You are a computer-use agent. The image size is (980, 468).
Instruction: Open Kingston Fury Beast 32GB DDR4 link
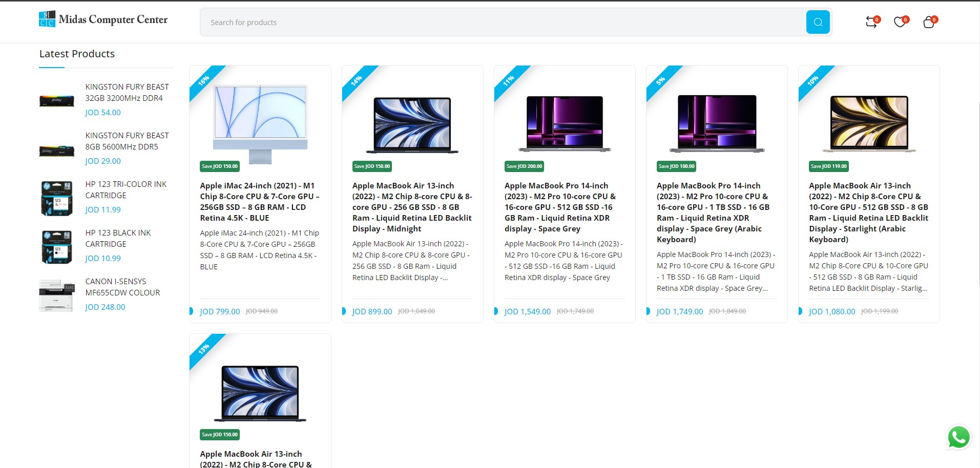[127, 93]
